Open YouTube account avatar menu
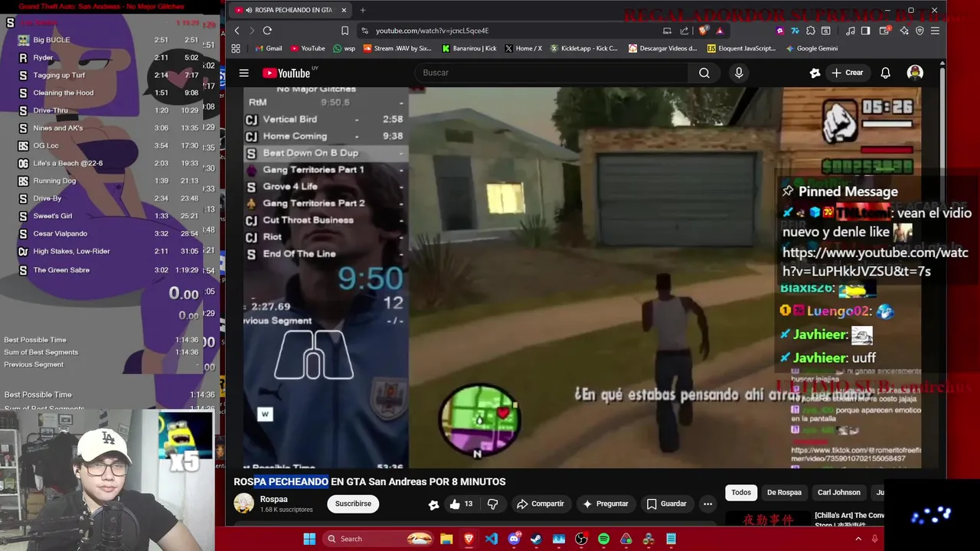Image resolution: width=980 pixels, height=551 pixels. [x=915, y=73]
